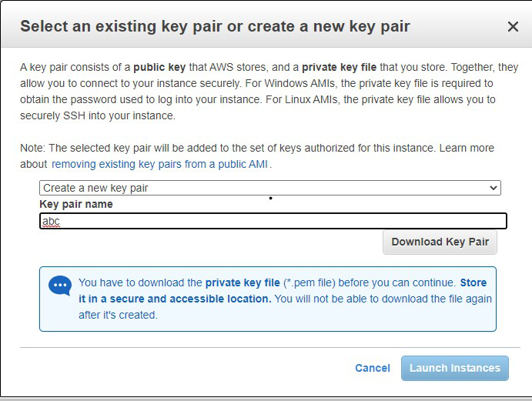Image resolution: width=532 pixels, height=401 pixels.
Task: Click "after it's created" text in info box
Action: click(118, 314)
